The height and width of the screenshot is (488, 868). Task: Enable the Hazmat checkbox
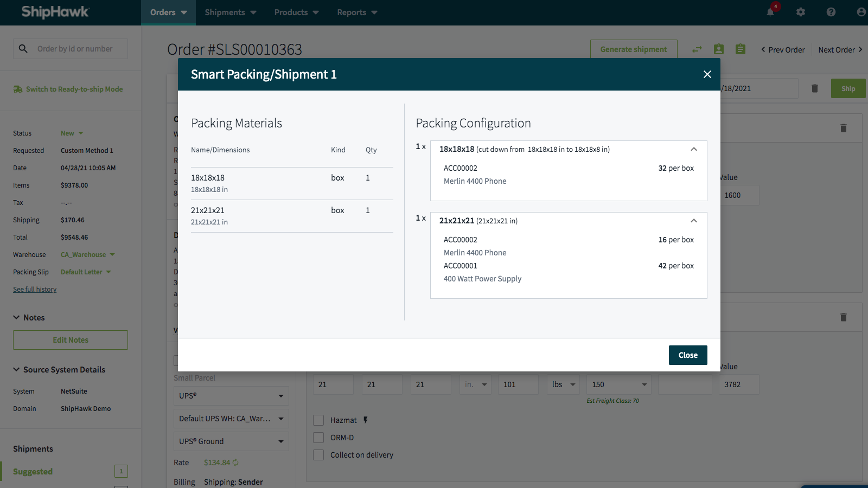(318, 420)
